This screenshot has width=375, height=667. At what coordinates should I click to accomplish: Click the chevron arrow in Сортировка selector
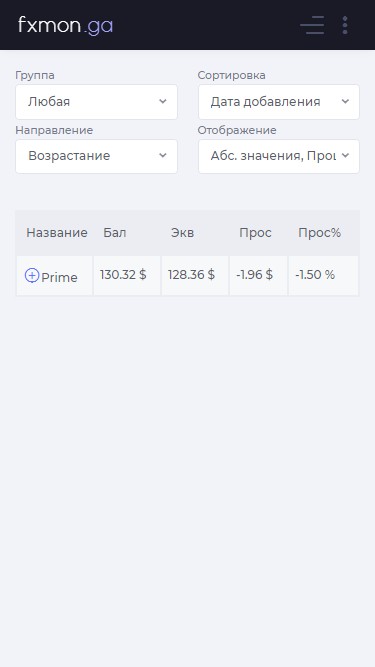tap(345, 101)
